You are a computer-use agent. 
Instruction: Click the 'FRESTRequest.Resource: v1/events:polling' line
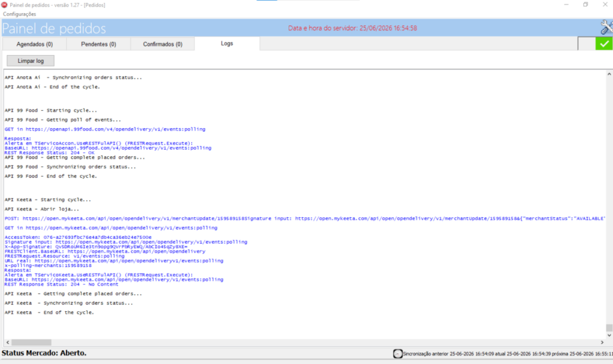65,256
